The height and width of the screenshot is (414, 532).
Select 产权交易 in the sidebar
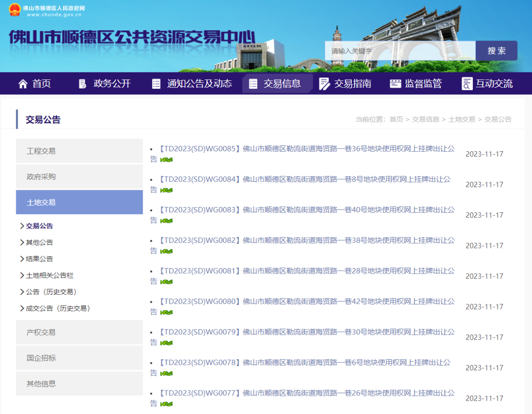tap(79, 332)
